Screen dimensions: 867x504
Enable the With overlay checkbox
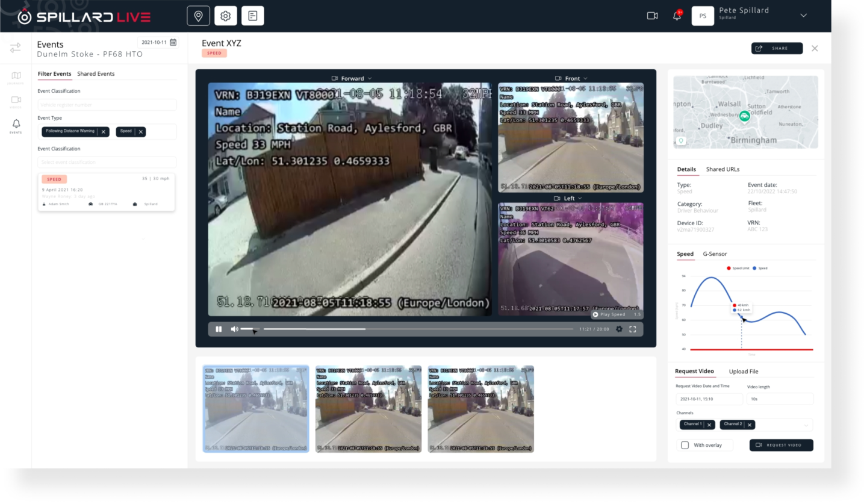(x=685, y=445)
